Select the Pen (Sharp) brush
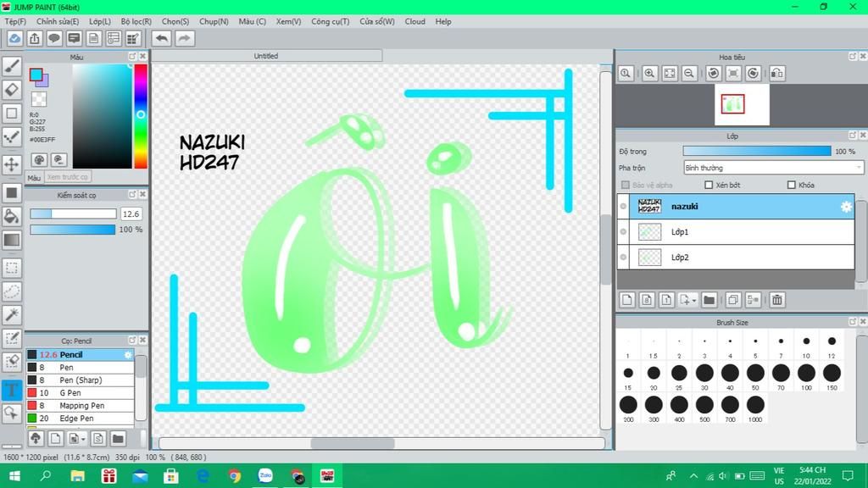 tap(81, 380)
